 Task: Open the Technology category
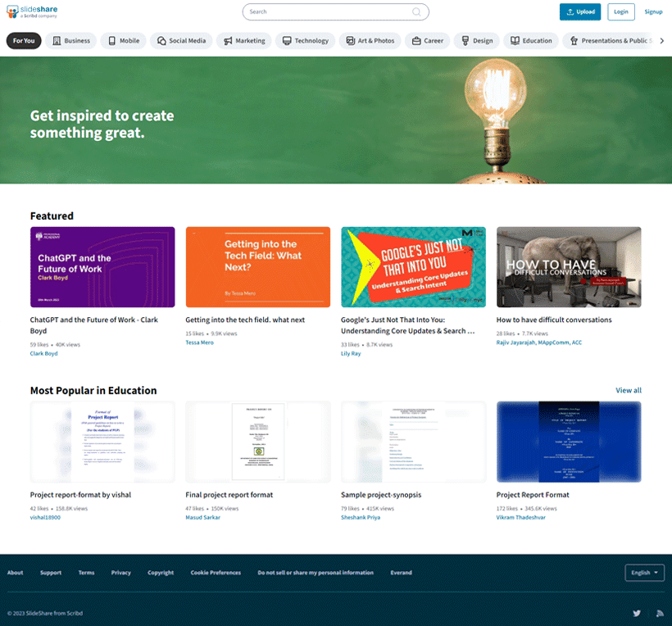click(306, 41)
